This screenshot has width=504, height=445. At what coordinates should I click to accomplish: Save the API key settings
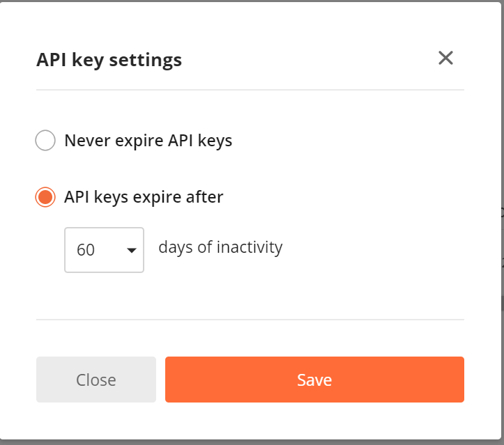(314, 379)
